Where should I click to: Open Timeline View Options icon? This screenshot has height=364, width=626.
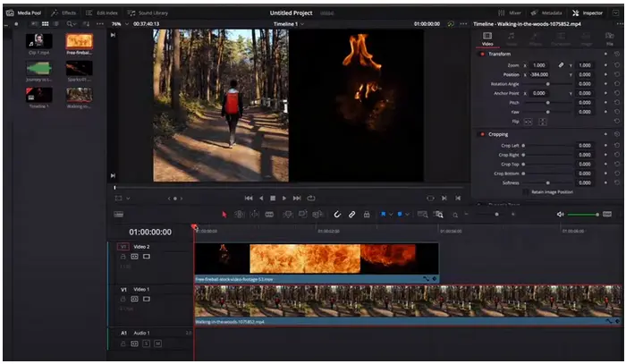pyautogui.click(x=119, y=215)
